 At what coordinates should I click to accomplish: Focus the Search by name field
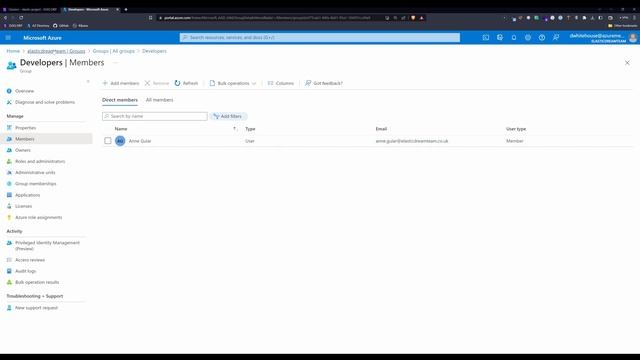coord(155,116)
